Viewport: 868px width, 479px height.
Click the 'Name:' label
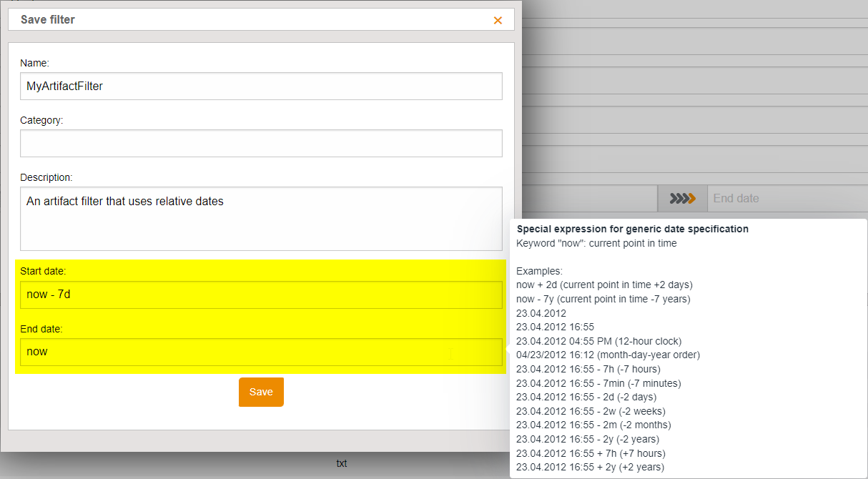(34, 63)
